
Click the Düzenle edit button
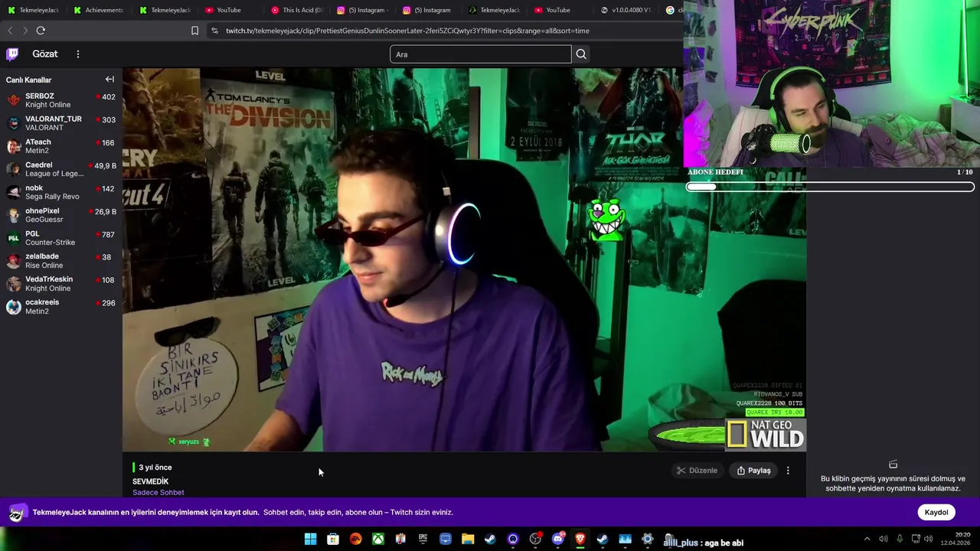click(x=697, y=471)
